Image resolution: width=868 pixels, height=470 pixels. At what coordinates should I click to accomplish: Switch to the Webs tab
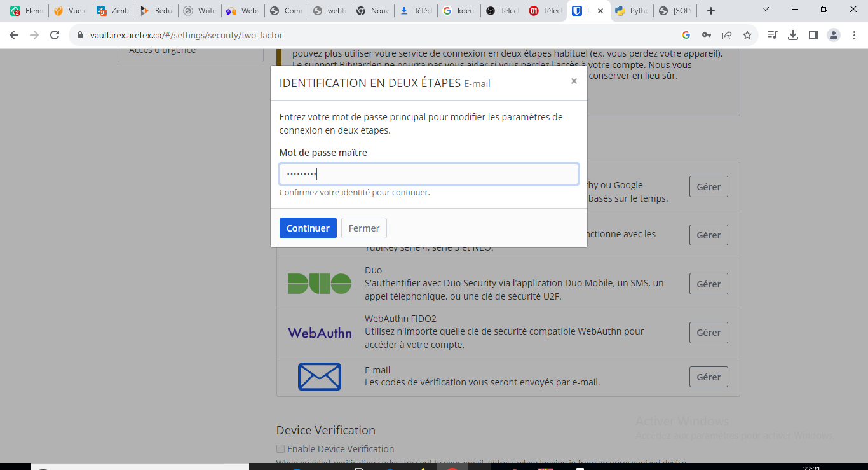click(243, 11)
